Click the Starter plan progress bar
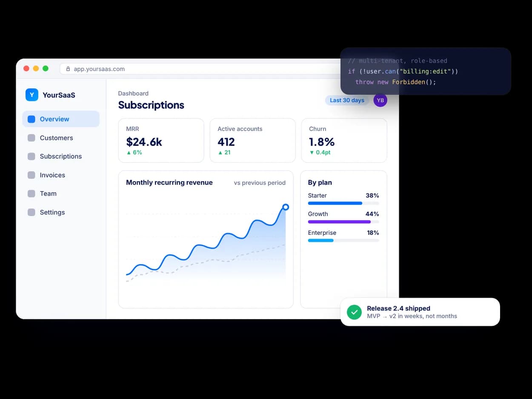532x399 pixels. coord(343,203)
